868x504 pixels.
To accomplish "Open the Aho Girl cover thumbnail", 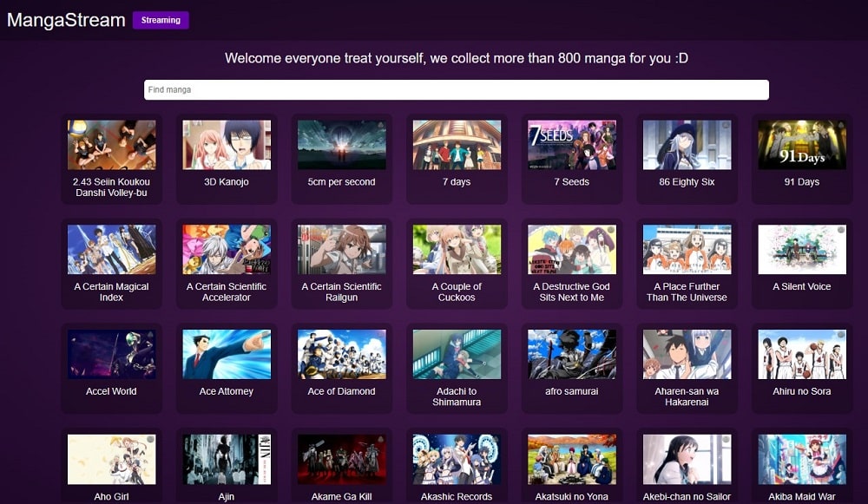I will [111, 459].
